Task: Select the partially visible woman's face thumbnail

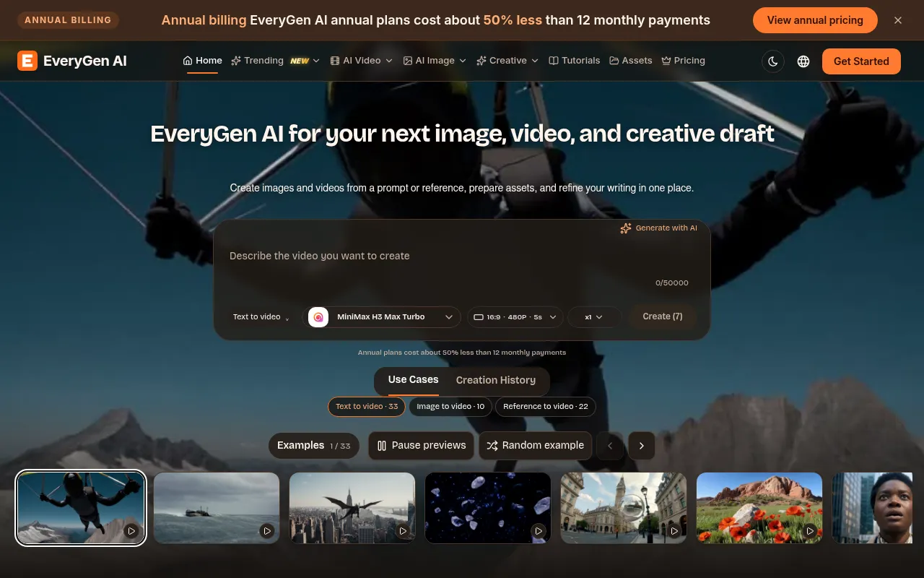Action: click(x=872, y=508)
